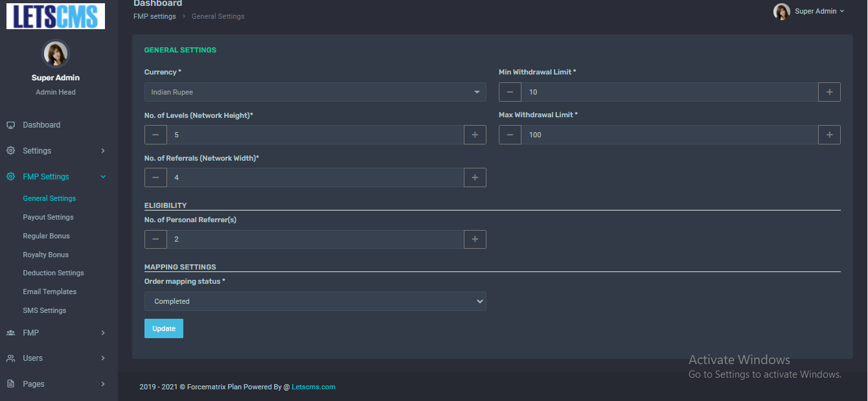Click the Update button
This screenshot has width=868, height=401.
pos(164,328)
